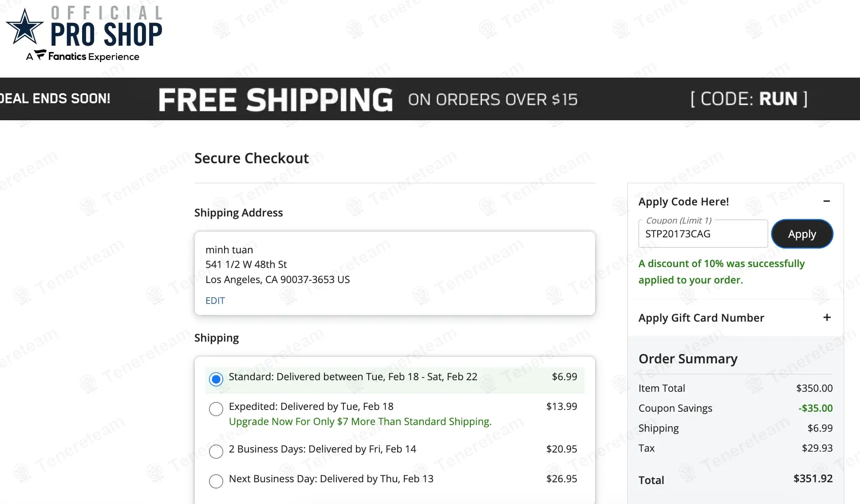Click the Cowboys star logo
The width and height of the screenshot is (860, 504).
pyautogui.click(x=25, y=28)
